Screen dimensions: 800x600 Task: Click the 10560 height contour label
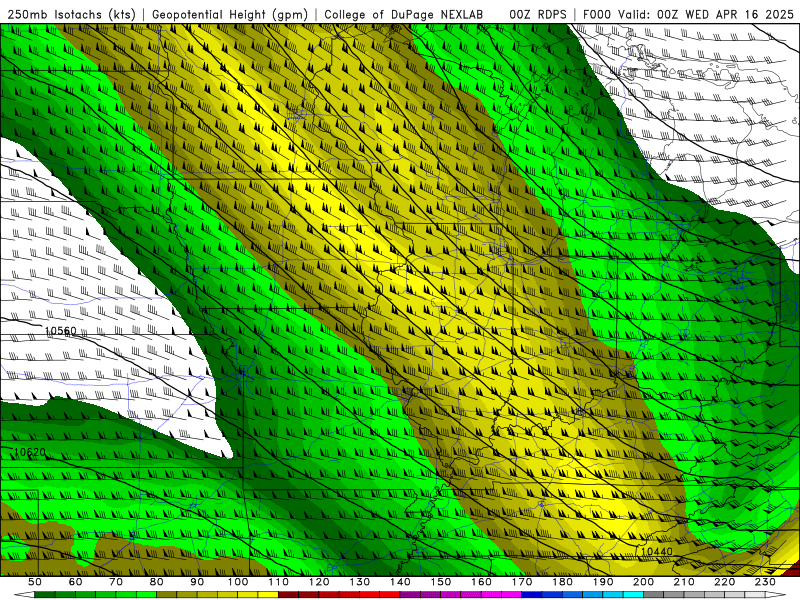pos(61,331)
